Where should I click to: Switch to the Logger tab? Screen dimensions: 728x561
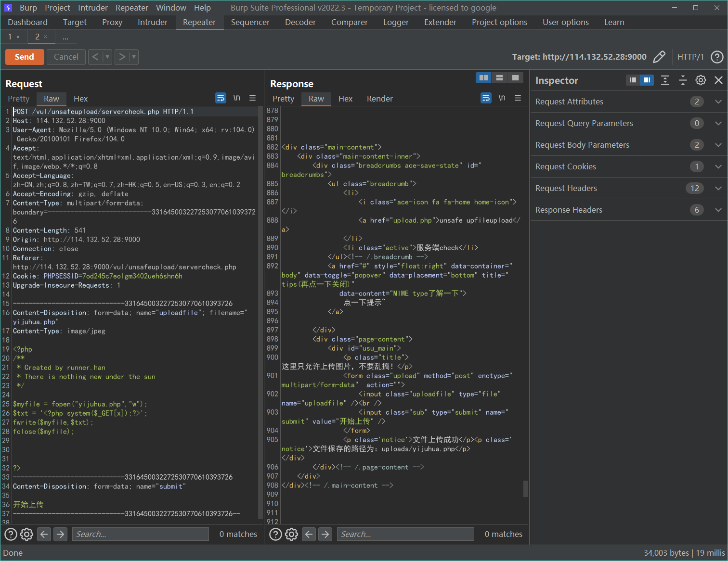tap(396, 22)
